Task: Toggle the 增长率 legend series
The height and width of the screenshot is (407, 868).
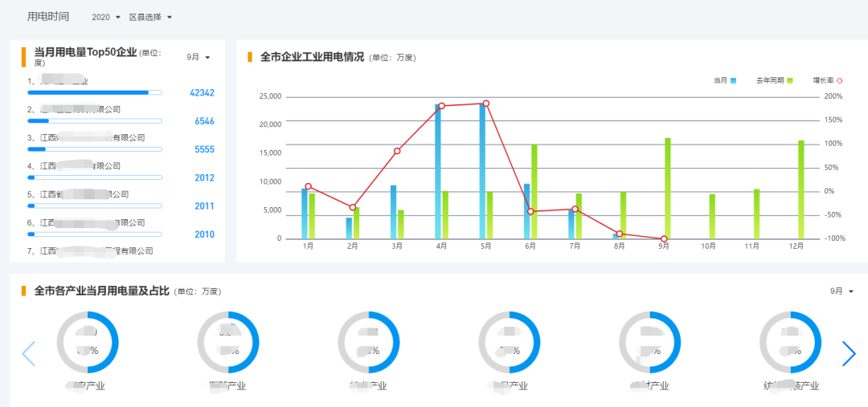Action: click(827, 80)
